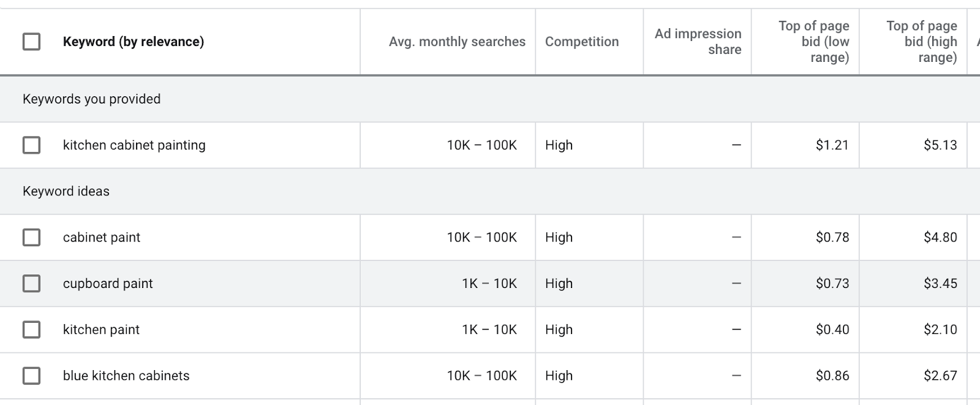Viewport: 980px width, 405px height.
Task: Click the 'kitchen cabinet painting' keyword text
Action: tap(134, 145)
